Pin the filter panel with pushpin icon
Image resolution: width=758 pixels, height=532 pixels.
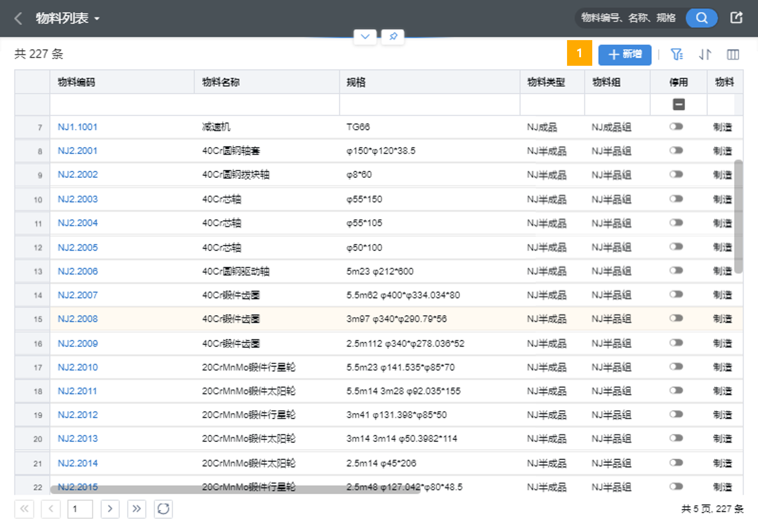click(393, 36)
